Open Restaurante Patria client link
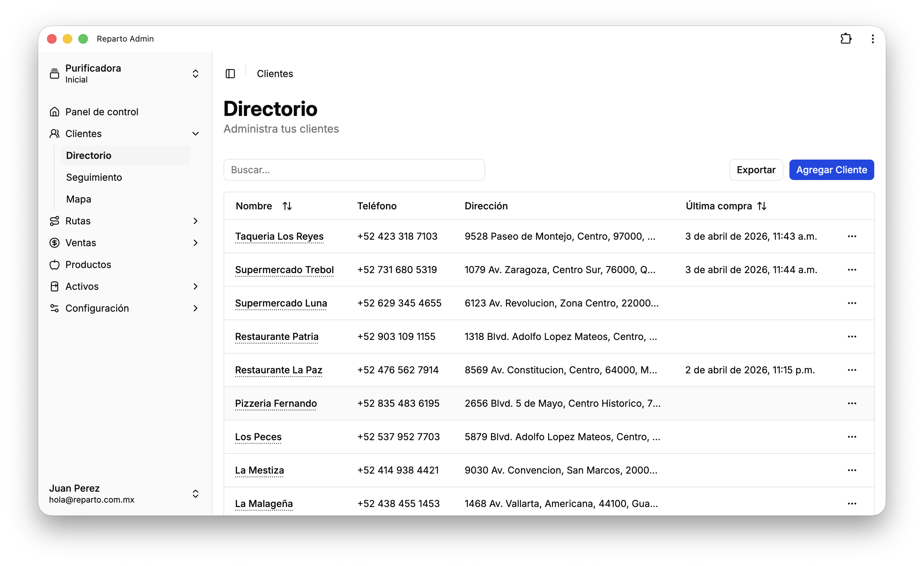Screen dimensions: 924x566 click(277, 337)
